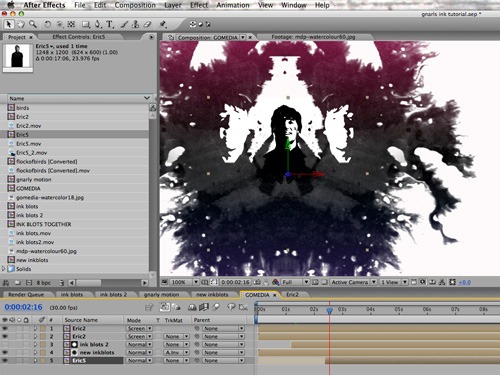Click the blue current time 0:00:02:16
Screen dimensions: 500x375
coord(23,307)
